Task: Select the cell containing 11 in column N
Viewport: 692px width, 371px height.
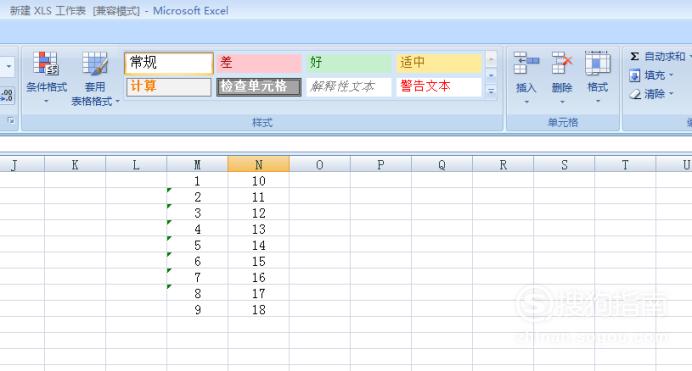Action: pos(259,196)
